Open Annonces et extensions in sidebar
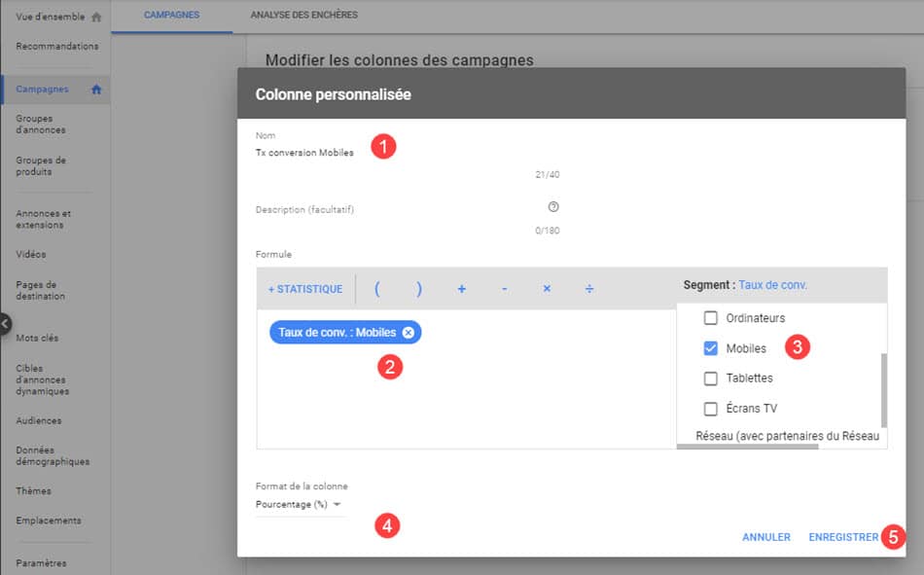This screenshot has width=924, height=575. (43, 219)
